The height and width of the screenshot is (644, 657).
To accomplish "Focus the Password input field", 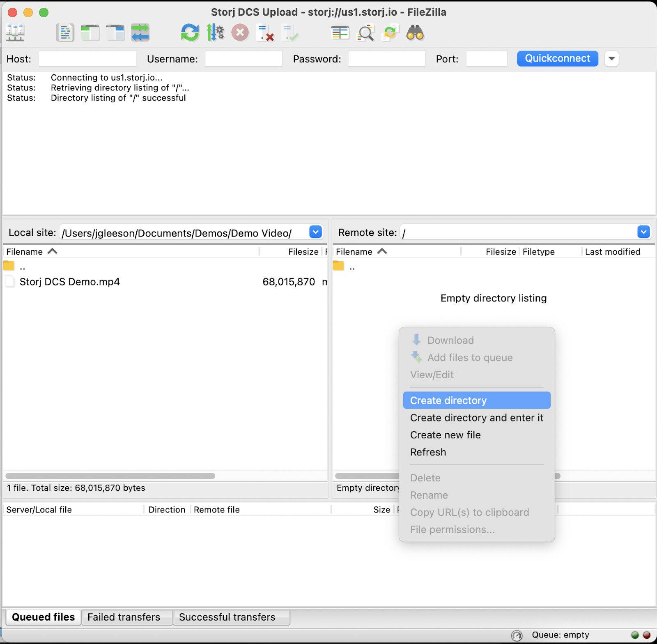I will click(386, 59).
